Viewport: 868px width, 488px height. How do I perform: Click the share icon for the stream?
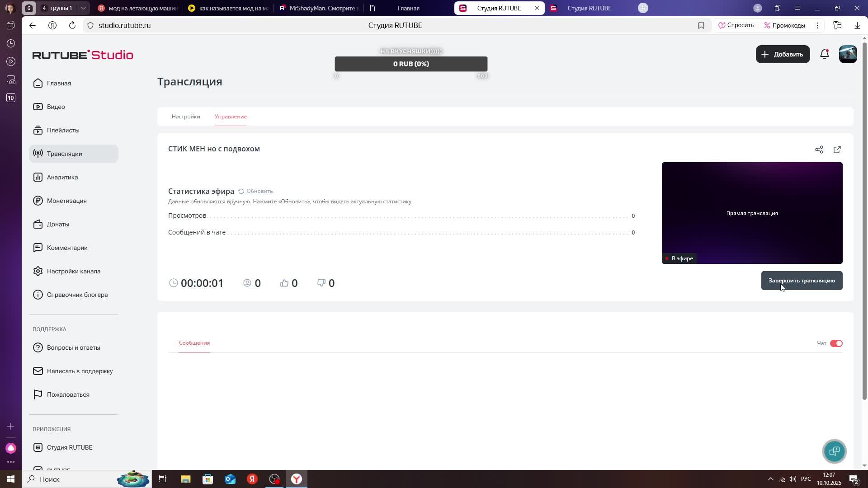(819, 150)
